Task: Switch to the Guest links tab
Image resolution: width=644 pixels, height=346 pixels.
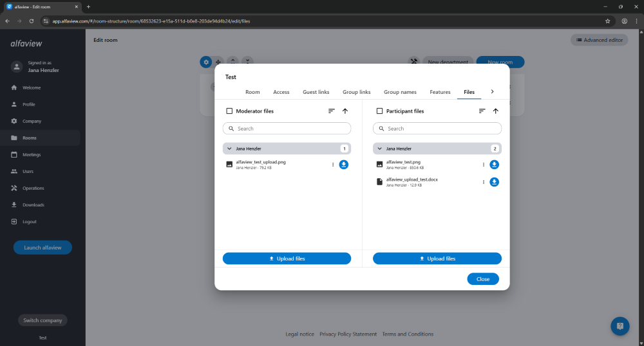Action: pyautogui.click(x=316, y=92)
